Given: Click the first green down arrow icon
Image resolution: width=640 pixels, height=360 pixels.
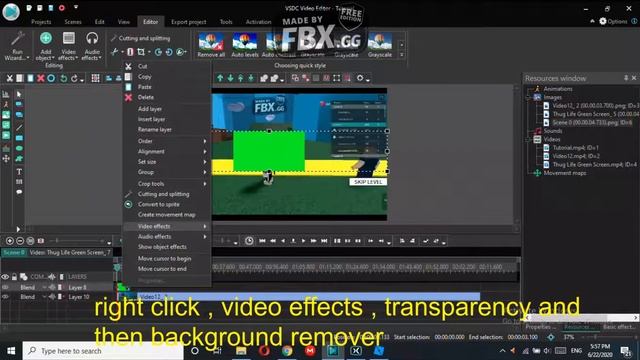Looking at the screenshot, I should click(x=230, y=78).
